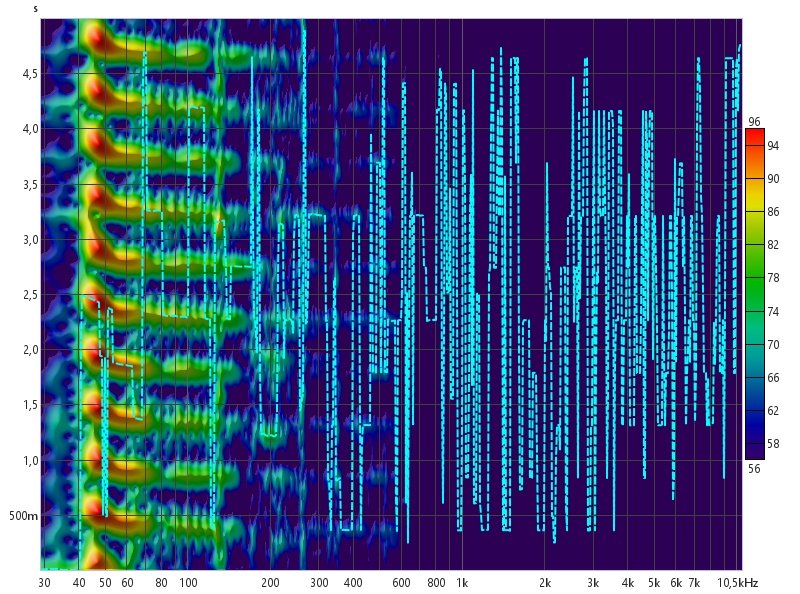Click the '94' color scale value
Image resolution: width=800 pixels, height=594 pixels.
click(x=773, y=145)
